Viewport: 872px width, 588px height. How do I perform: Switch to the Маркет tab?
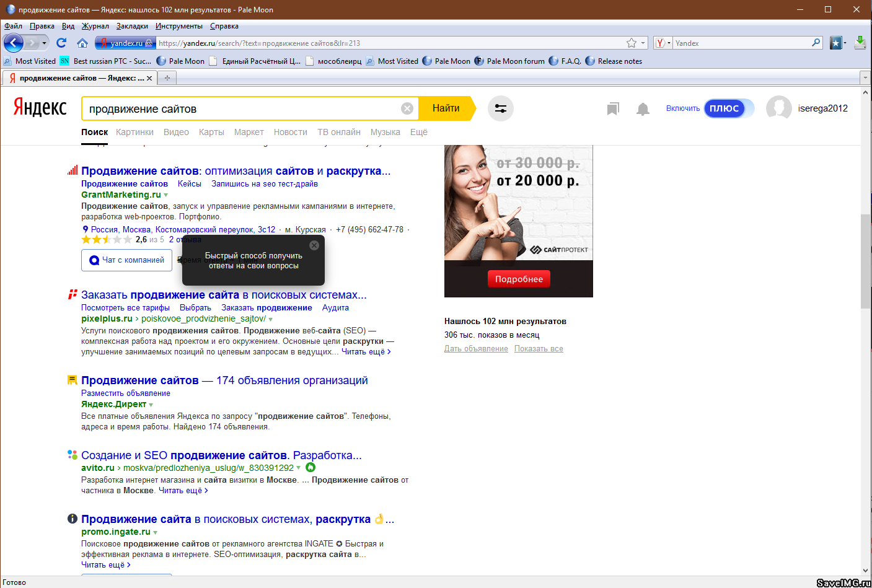249,132
